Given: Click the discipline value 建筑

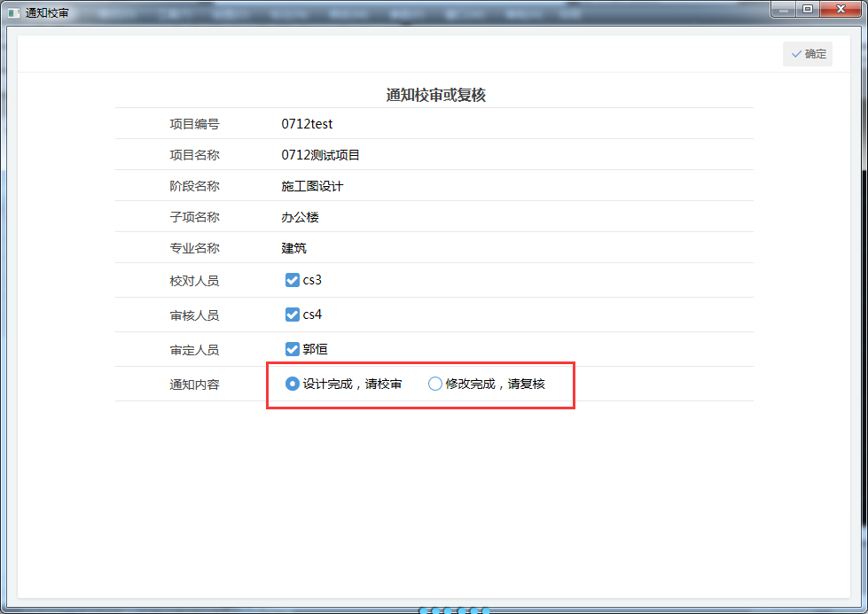Looking at the screenshot, I should [x=293, y=248].
